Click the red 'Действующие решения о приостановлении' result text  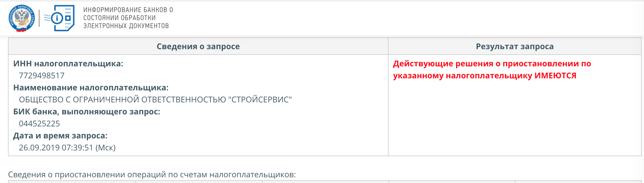(492, 63)
